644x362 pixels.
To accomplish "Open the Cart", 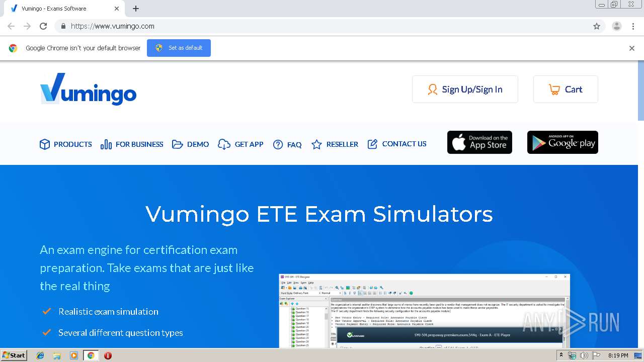I will coord(566,89).
